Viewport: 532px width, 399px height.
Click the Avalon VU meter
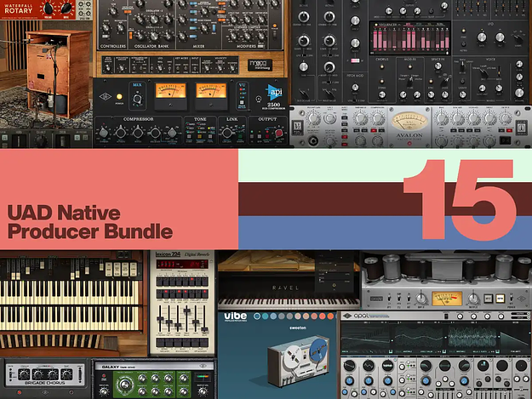(x=409, y=121)
